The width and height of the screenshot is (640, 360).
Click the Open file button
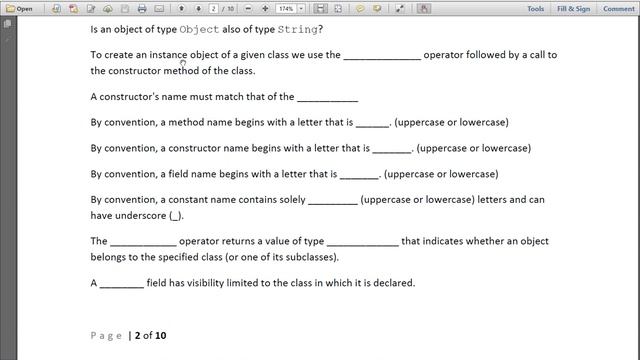tap(19, 9)
